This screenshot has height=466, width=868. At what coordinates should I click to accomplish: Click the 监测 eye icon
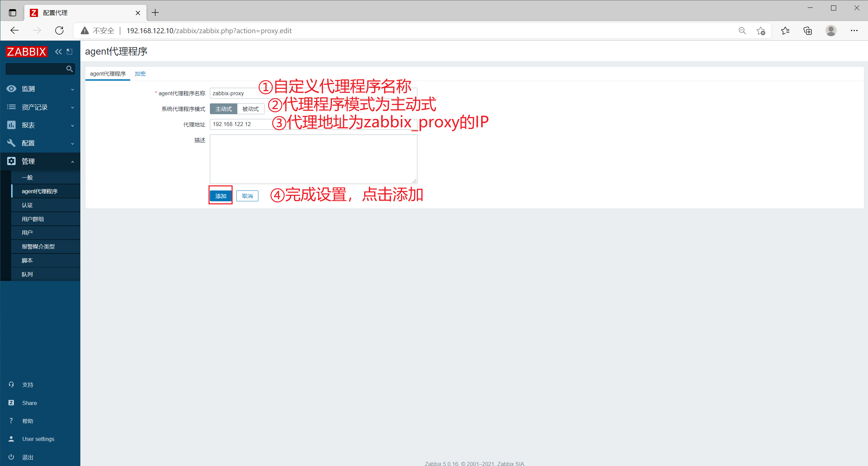tap(11, 89)
